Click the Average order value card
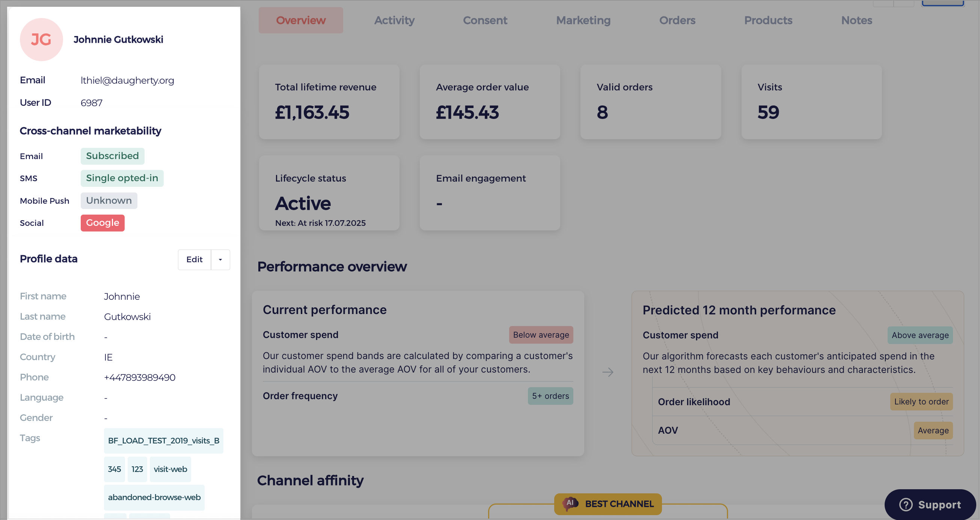980x520 pixels. point(490,102)
